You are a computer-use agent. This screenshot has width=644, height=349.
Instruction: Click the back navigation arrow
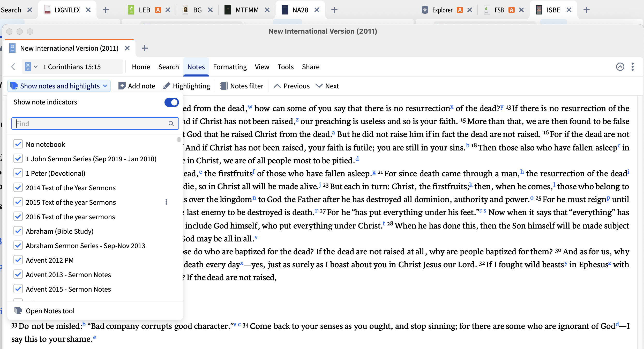pos(13,67)
